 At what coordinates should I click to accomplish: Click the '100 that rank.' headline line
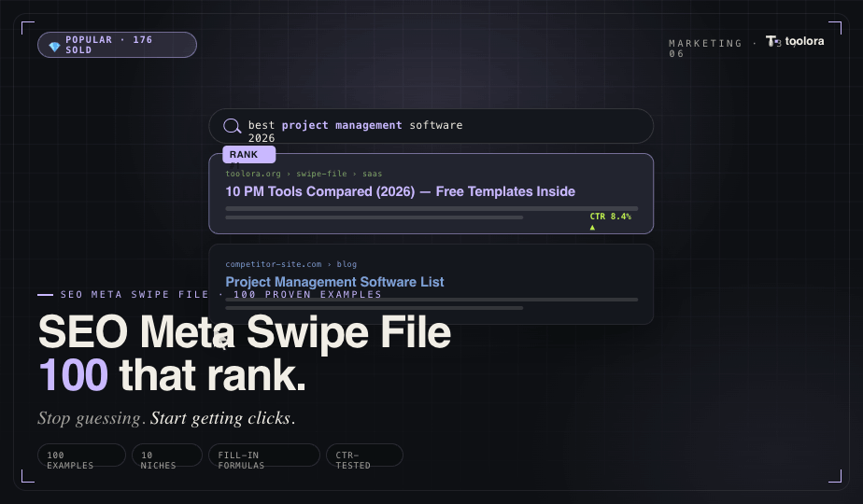click(x=172, y=375)
